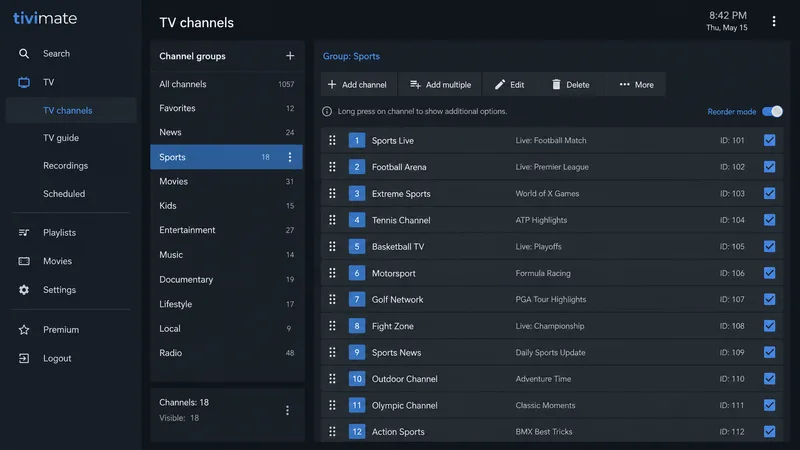Uncheck the Motorsport checkbox
The height and width of the screenshot is (450, 800).
[769, 273]
